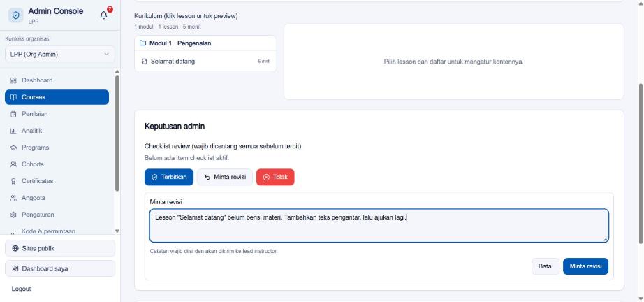Click the Programs graduation cap icon
Image resolution: width=644 pixels, height=302 pixels.
coord(13,148)
